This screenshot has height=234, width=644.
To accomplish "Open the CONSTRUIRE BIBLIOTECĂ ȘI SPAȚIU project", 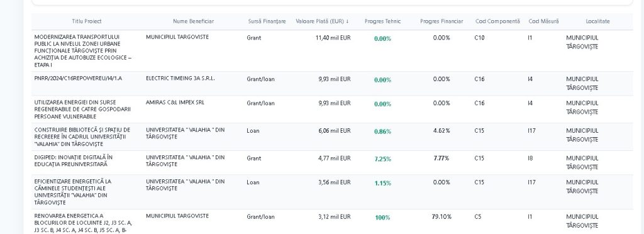I will point(82,137).
